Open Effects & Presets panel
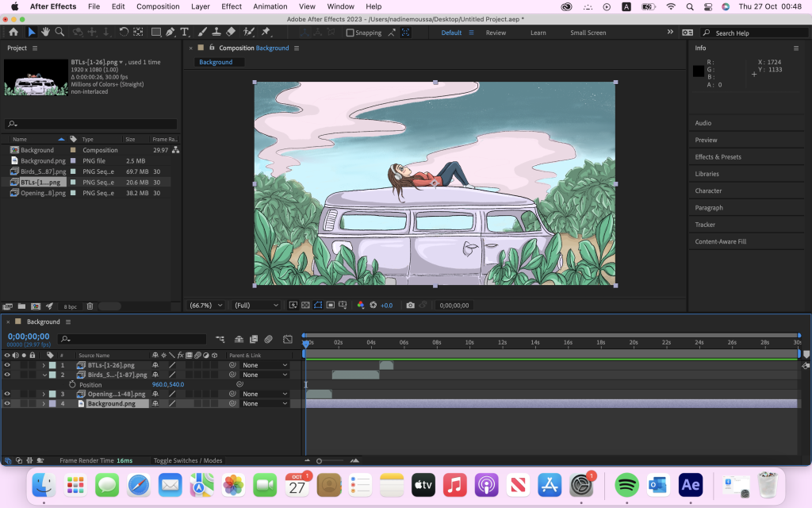Viewport: 812px width, 508px height. tap(718, 156)
